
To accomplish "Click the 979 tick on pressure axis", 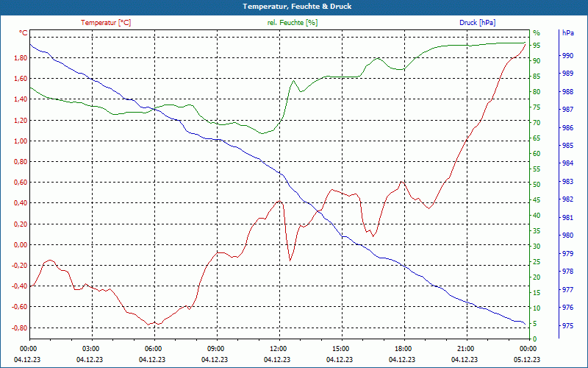I will [x=568, y=253].
